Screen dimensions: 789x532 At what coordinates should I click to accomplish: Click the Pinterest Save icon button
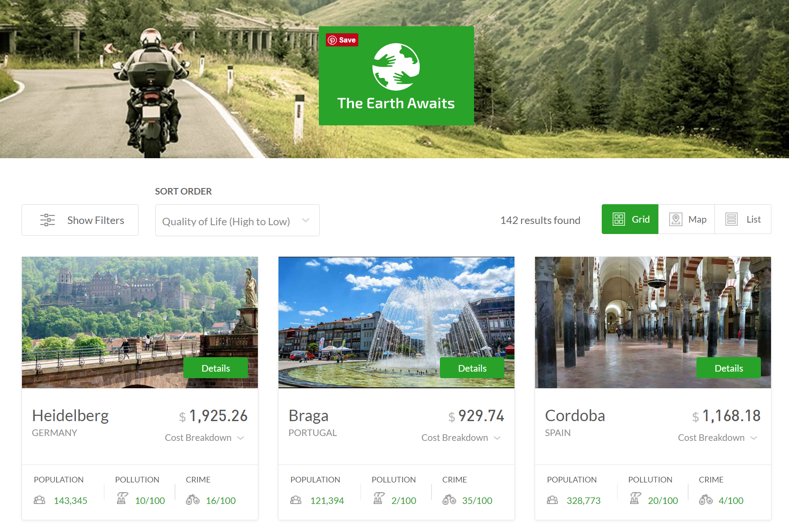(342, 40)
